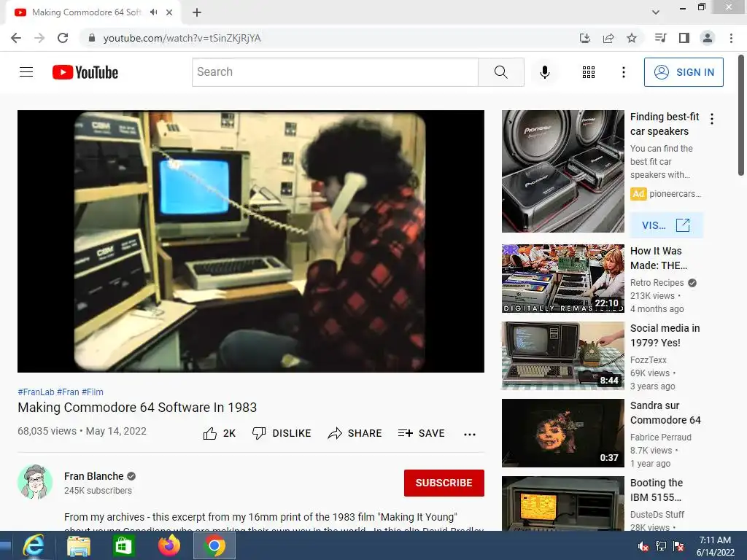The width and height of the screenshot is (747, 560).
Task: Open the YouTube hamburger guide menu
Action: 26,72
